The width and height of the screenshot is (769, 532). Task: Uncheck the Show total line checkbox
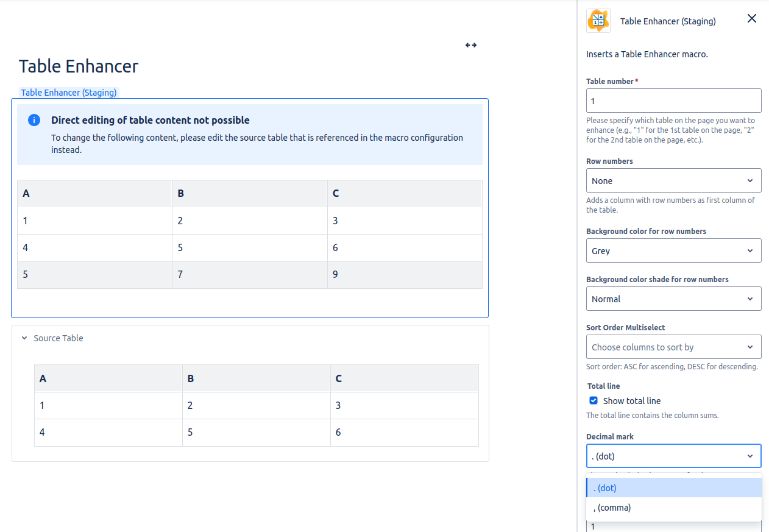coord(594,400)
